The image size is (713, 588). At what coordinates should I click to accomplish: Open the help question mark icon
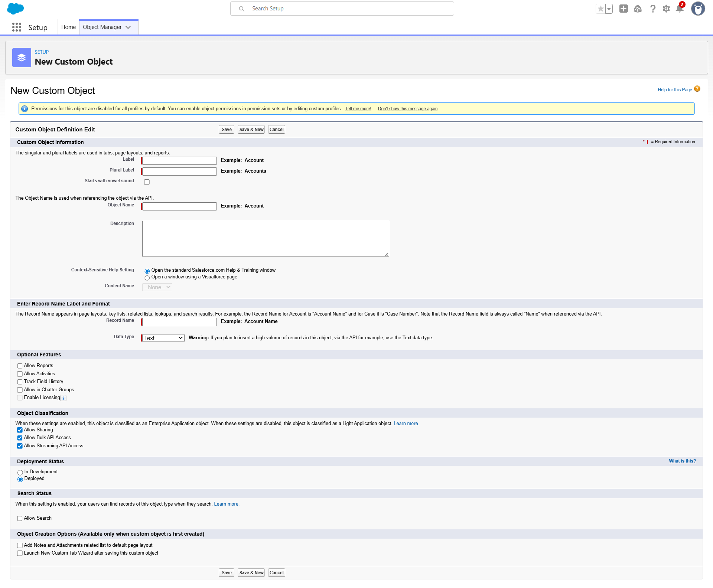pos(652,9)
